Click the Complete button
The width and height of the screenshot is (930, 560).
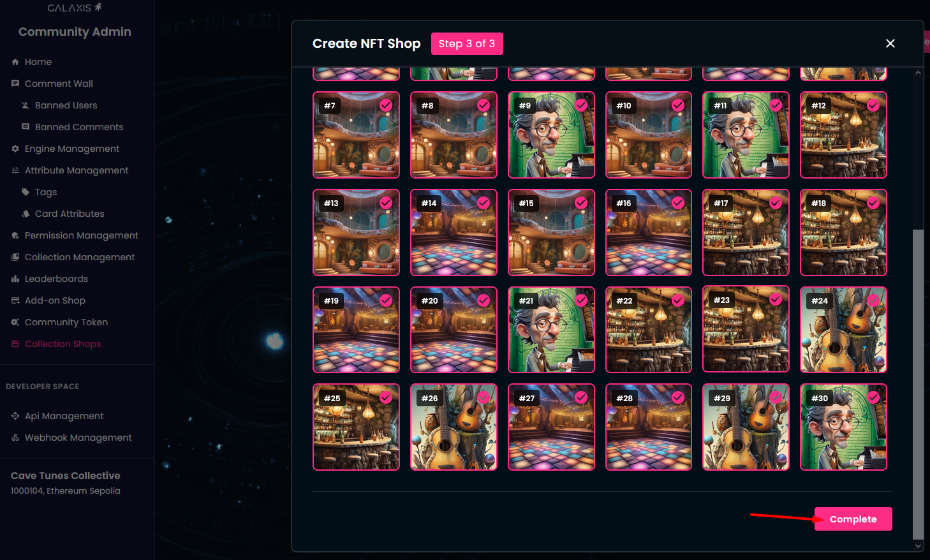tap(853, 519)
